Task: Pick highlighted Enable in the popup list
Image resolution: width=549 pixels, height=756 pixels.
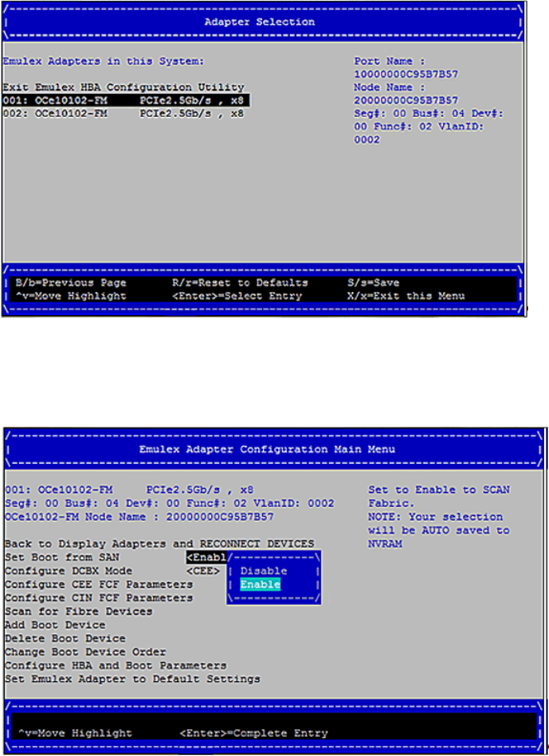Action: [x=260, y=585]
